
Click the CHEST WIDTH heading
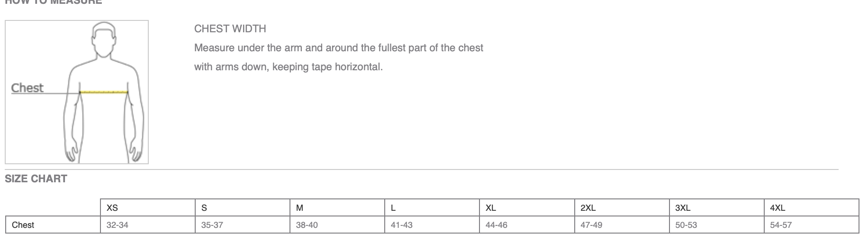(230, 29)
